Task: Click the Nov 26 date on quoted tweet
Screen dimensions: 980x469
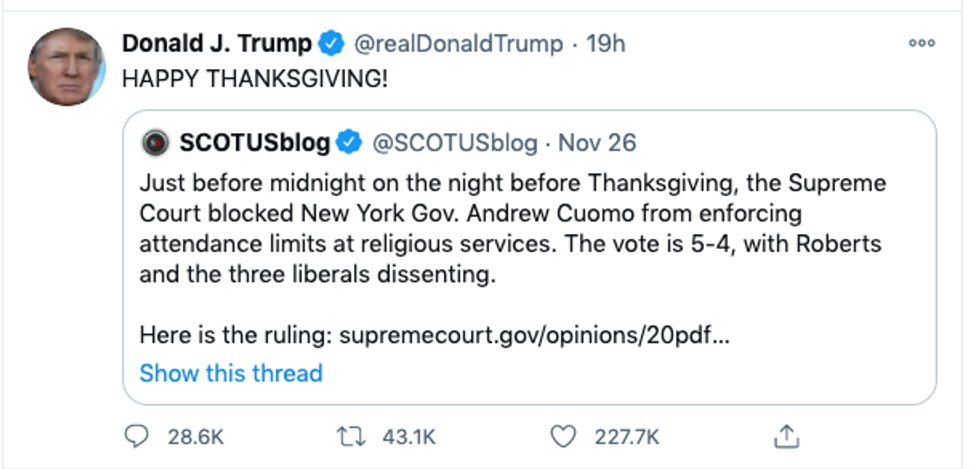Action: 597,142
